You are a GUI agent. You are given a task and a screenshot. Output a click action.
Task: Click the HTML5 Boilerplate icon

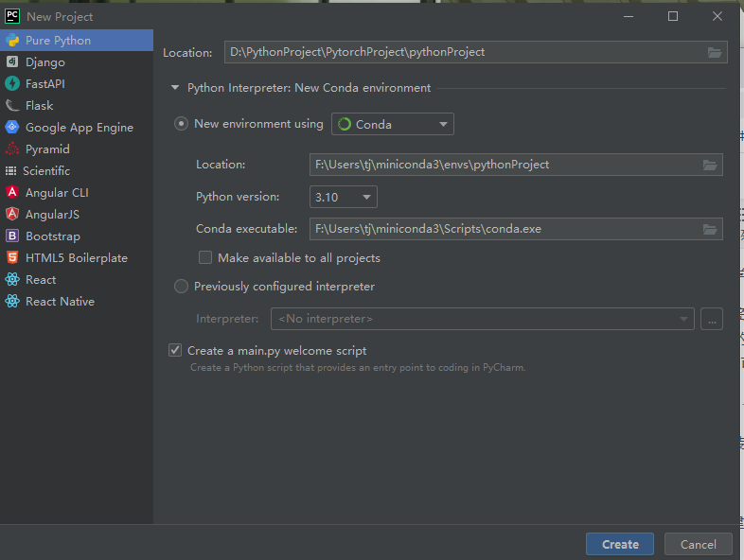12,257
